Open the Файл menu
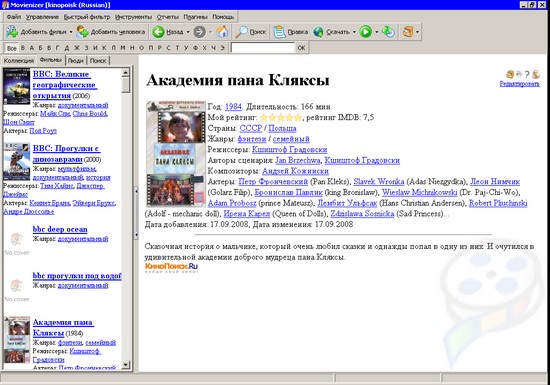 pyautogui.click(x=14, y=16)
